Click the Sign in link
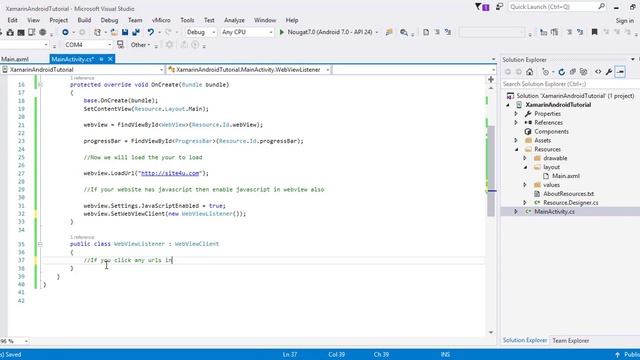Viewport: 640px width, 360px height. [x=624, y=20]
